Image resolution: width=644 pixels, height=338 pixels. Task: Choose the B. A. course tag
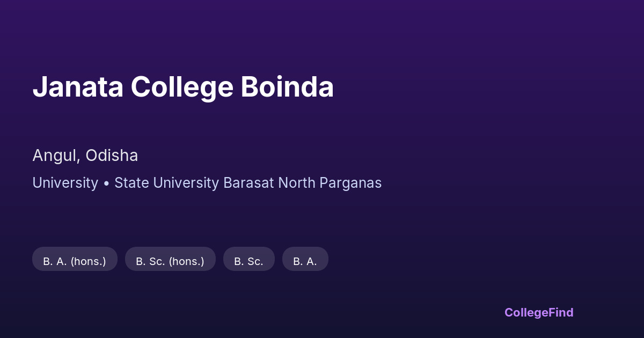tap(305, 261)
